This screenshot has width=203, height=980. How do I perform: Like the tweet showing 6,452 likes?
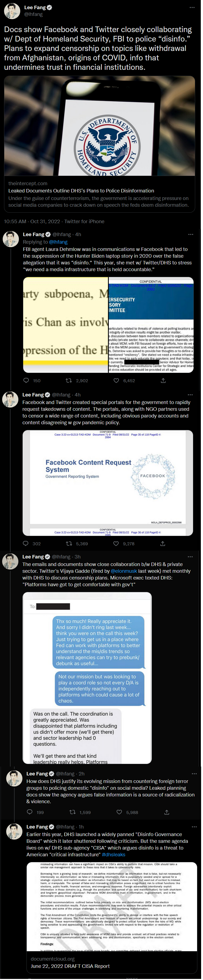116,380
